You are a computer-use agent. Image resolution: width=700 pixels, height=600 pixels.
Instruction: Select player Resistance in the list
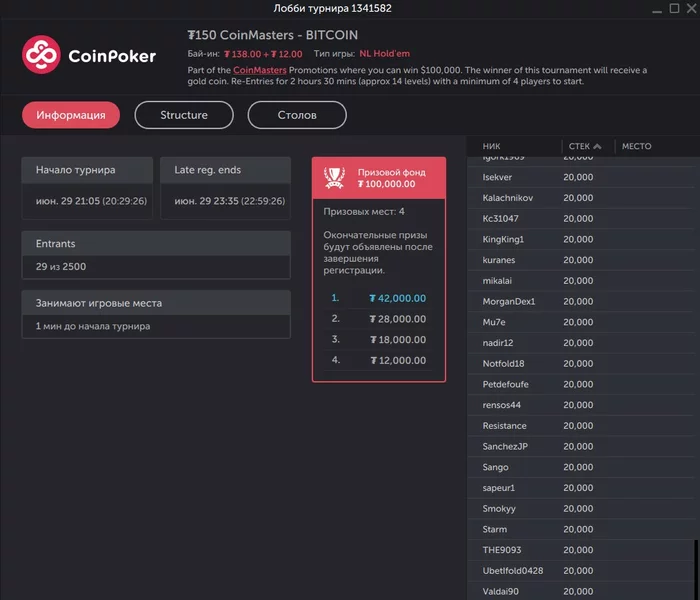(x=581, y=426)
